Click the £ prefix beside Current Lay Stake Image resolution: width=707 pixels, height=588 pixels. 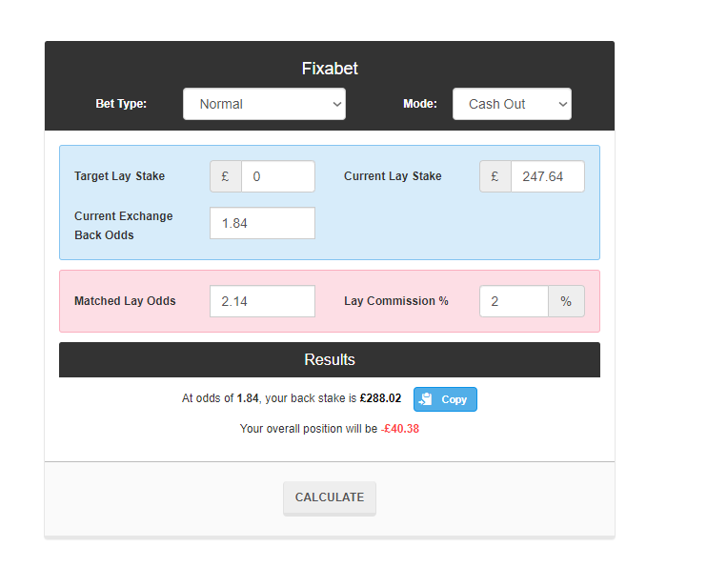point(495,176)
